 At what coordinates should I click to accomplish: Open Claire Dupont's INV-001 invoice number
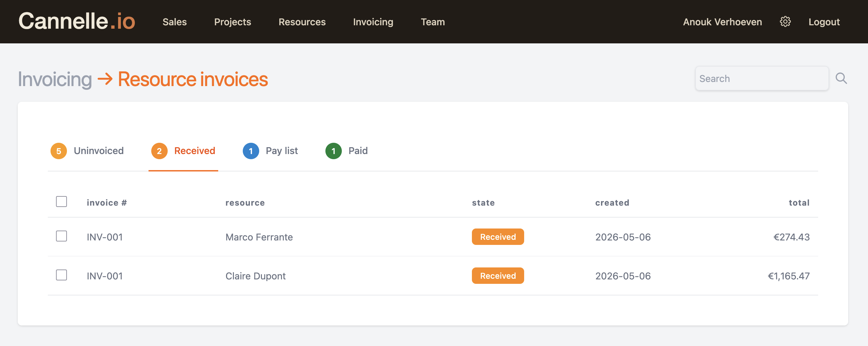pos(105,276)
